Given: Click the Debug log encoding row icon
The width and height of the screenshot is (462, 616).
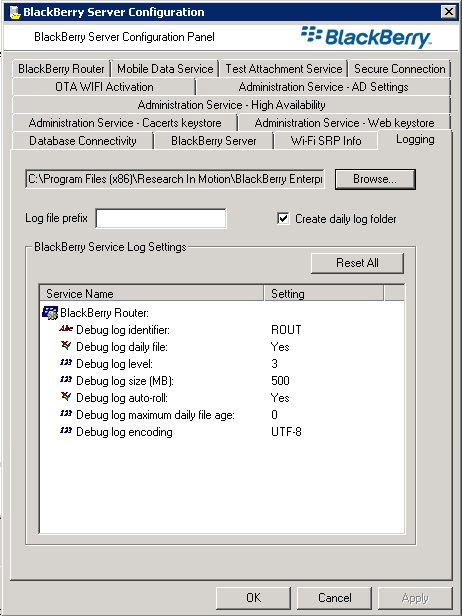Looking at the screenshot, I should pyautogui.click(x=66, y=431).
